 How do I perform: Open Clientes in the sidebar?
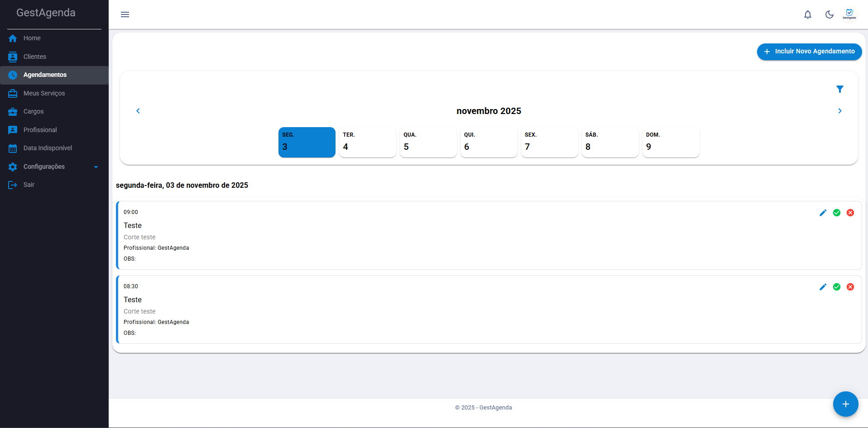35,57
